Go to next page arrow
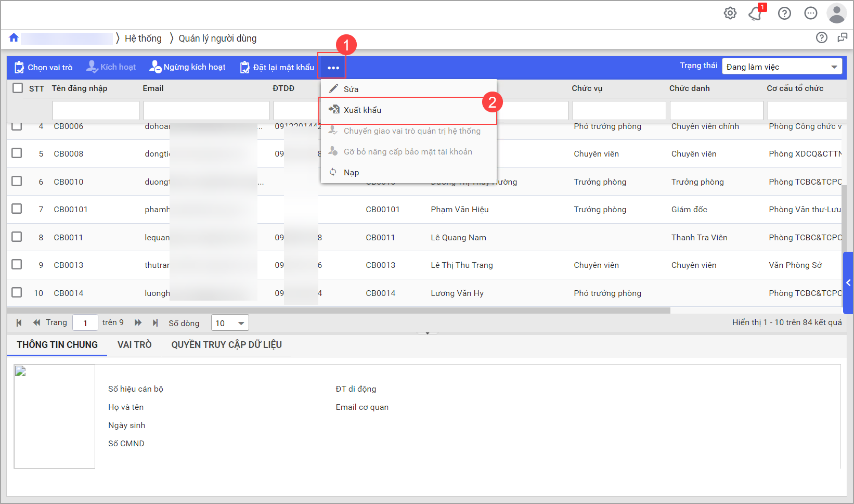Image resolution: width=854 pixels, height=504 pixels. pos(138,323)
